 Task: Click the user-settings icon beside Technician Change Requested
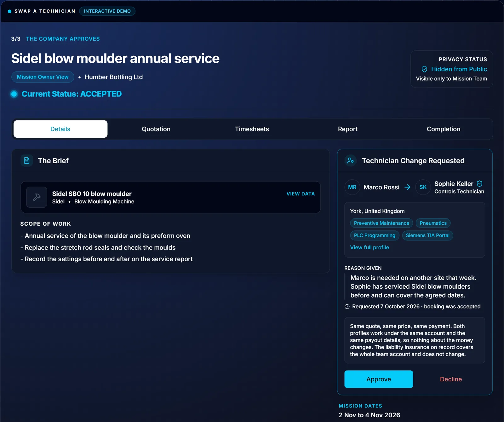[351, 160]
